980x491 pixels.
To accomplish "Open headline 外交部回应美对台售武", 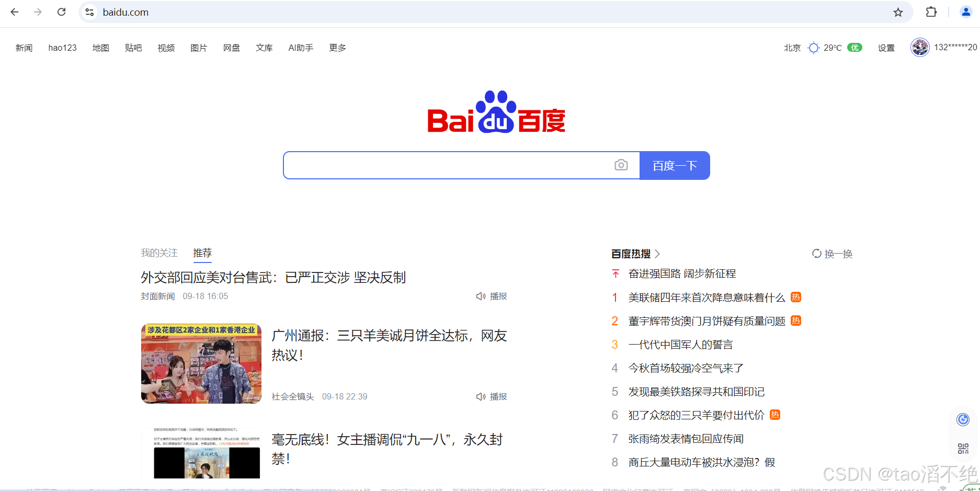I will pos(273,277).
